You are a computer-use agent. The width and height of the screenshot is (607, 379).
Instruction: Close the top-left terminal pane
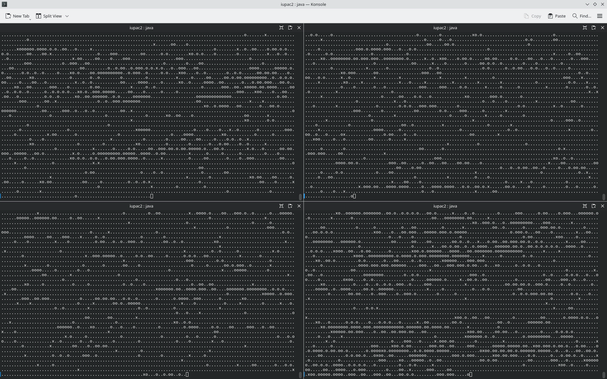pos(299,27)
